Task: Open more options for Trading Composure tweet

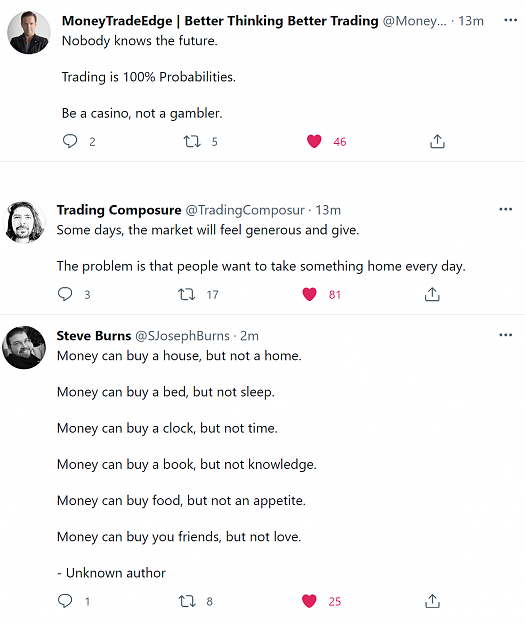Action: [x=505, y=209]
